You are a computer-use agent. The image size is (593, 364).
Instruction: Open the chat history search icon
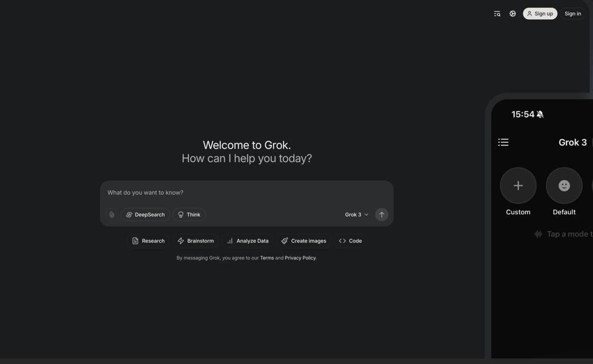click(497, 14)
